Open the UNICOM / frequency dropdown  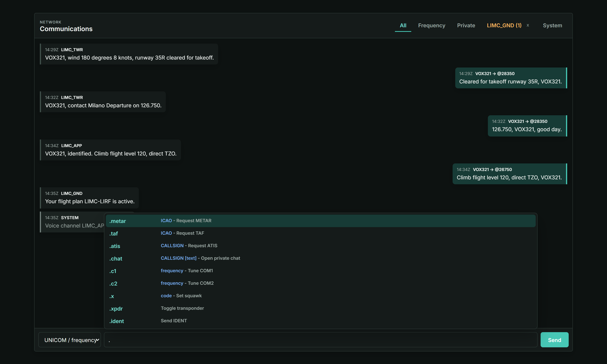(70, 340)
